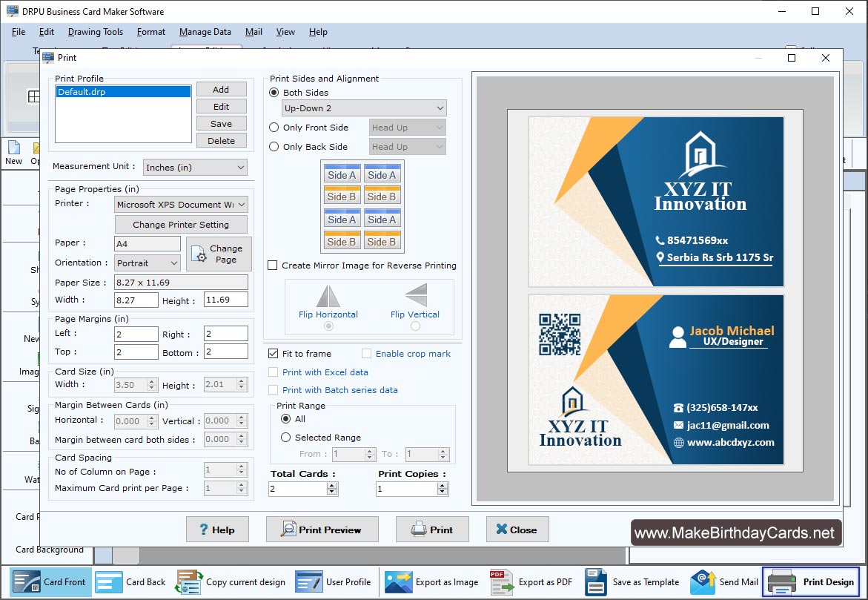The image size is (868, 600).
Task: Select Default.drp print profile
Action: pyautogui.click(x=123, y=92)
